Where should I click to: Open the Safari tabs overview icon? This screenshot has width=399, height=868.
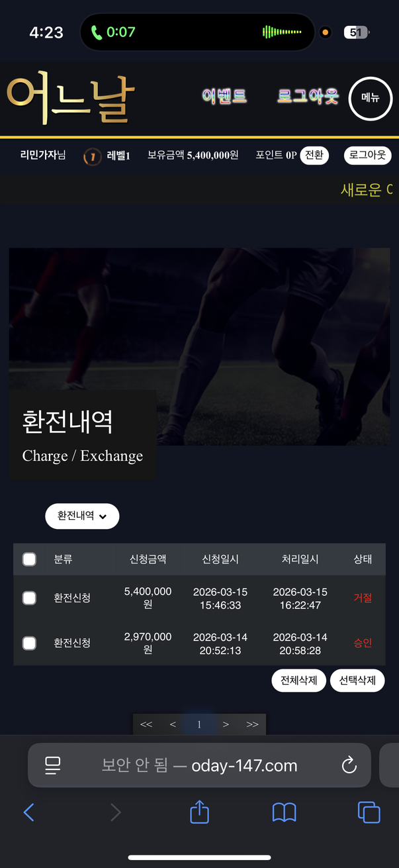click(x=369, y=812)
